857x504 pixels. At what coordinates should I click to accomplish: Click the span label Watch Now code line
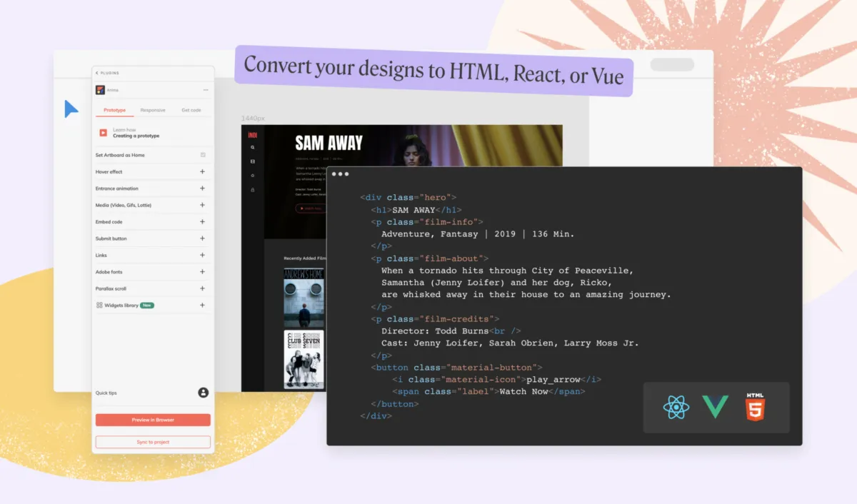coord(488,391)
